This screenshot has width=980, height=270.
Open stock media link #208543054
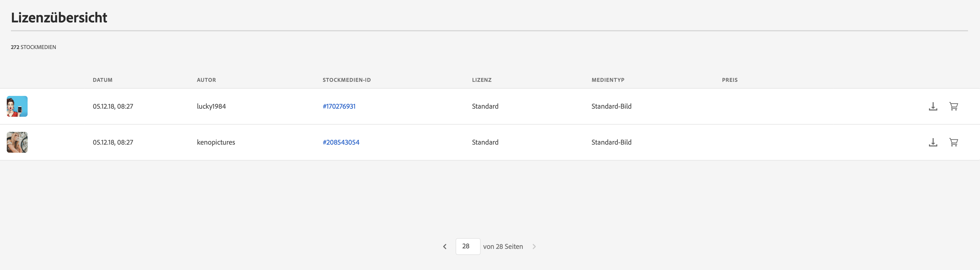[341, 142]
